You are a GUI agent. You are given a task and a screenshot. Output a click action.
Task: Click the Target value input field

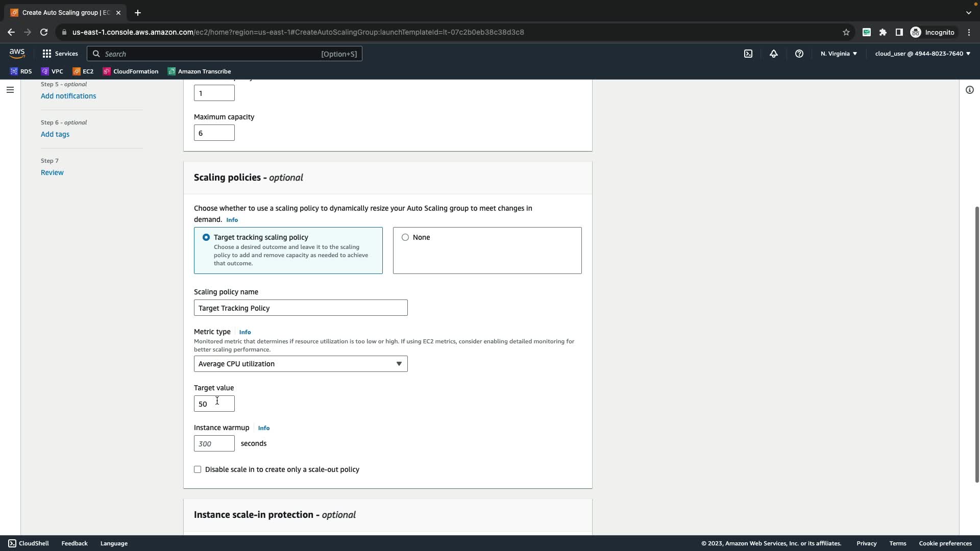pyautogui.click(x=214, y=404)
